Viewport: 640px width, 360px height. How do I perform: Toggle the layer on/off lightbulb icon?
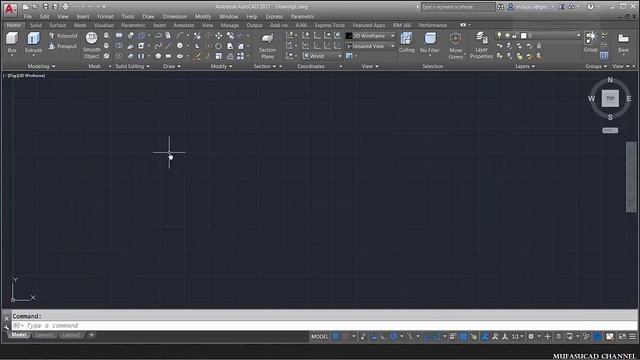[499, 36]
